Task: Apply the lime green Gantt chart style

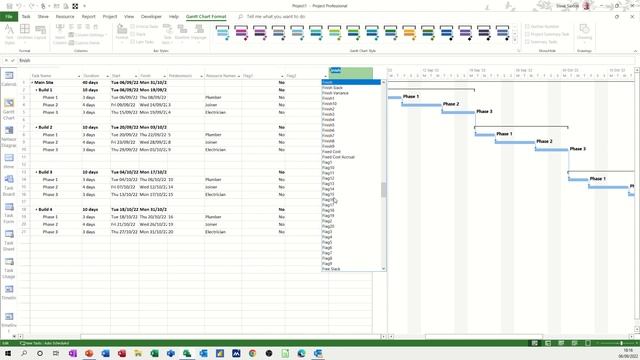Action: click(334, 32)
